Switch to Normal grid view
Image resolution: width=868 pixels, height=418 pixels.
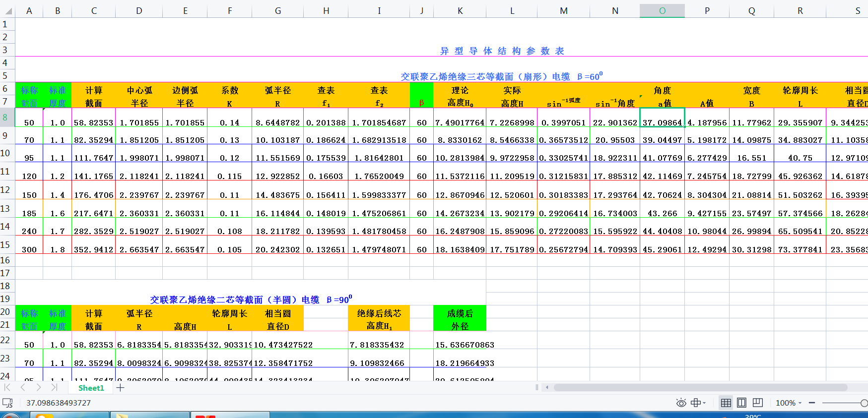726,403
